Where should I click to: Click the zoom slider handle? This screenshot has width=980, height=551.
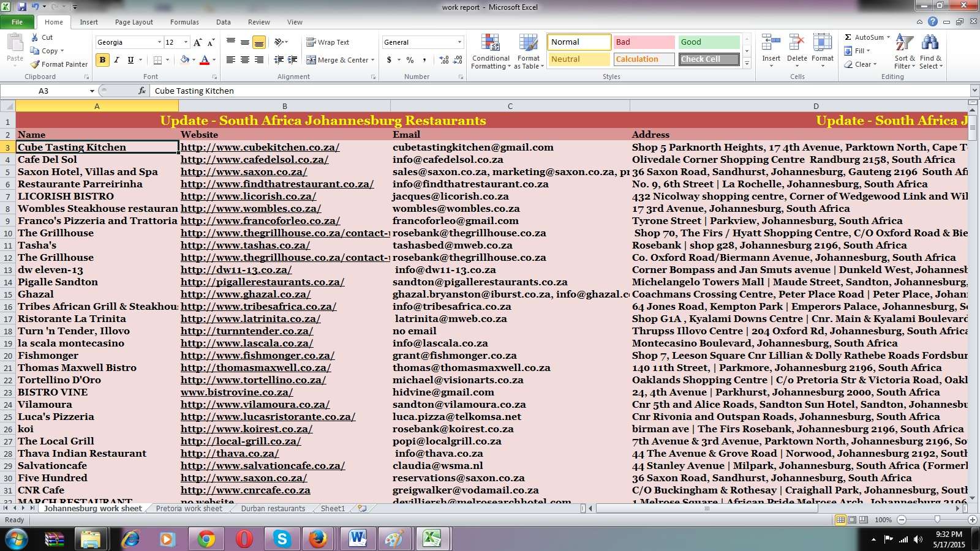point(937,519)
